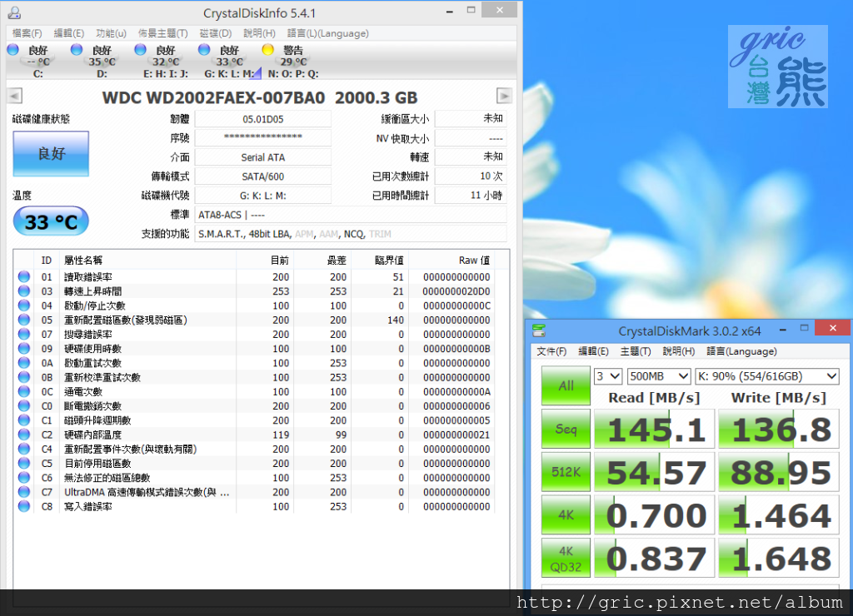Click the 512K read result 54.57
This screenshot has width=853, height=616.
(x=655, y=472)
